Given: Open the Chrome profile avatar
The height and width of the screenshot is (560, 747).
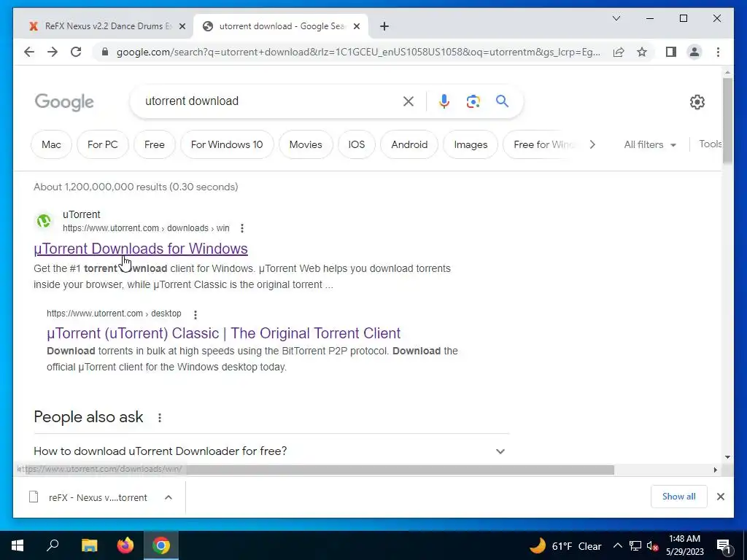Looking at the screenshot, I should click(x=694, y=52).
